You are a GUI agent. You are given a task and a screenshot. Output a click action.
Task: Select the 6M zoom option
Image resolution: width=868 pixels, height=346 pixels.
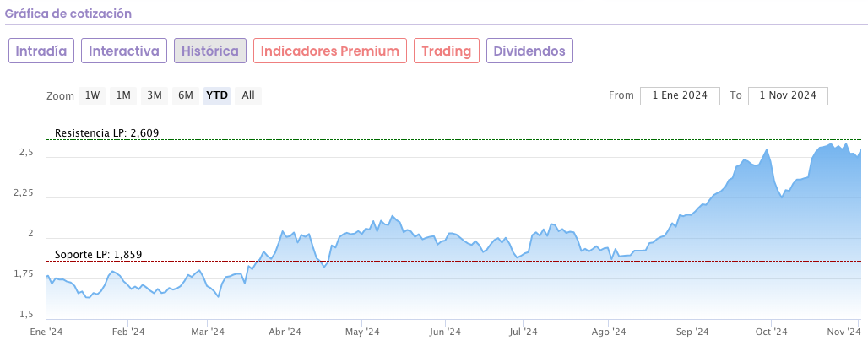(186, 95)
